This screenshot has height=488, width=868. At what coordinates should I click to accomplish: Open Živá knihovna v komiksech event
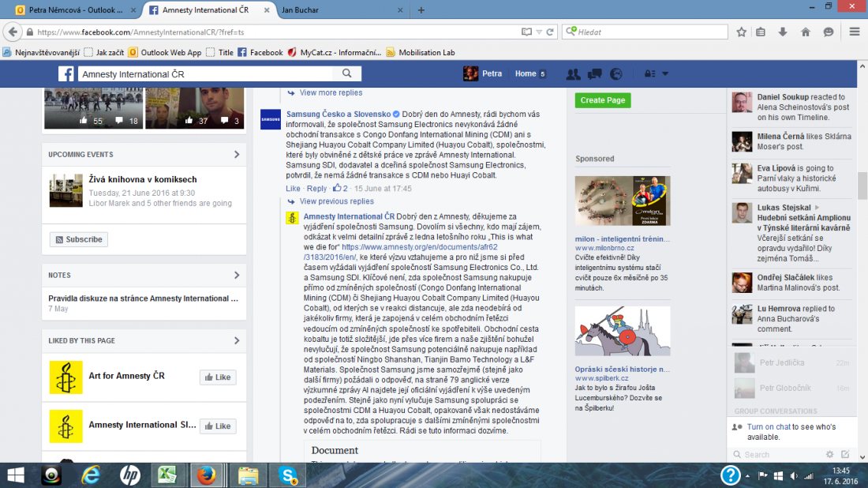143,179
